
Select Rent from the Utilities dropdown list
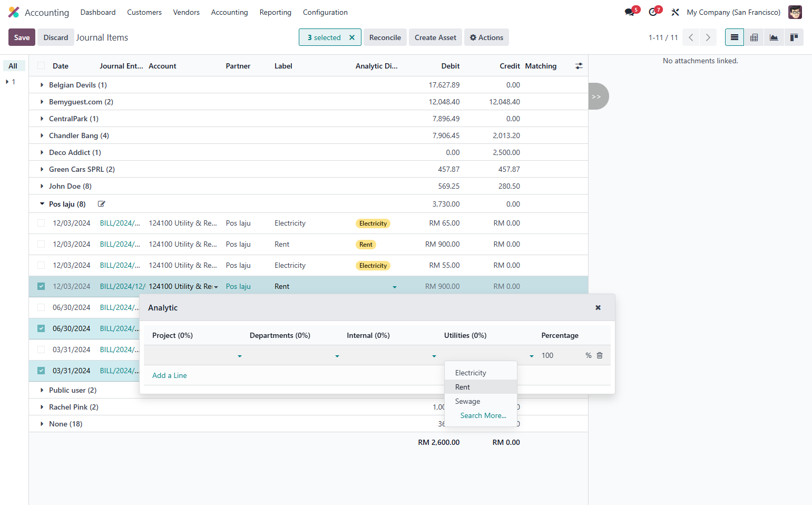[x=481, y=387]
